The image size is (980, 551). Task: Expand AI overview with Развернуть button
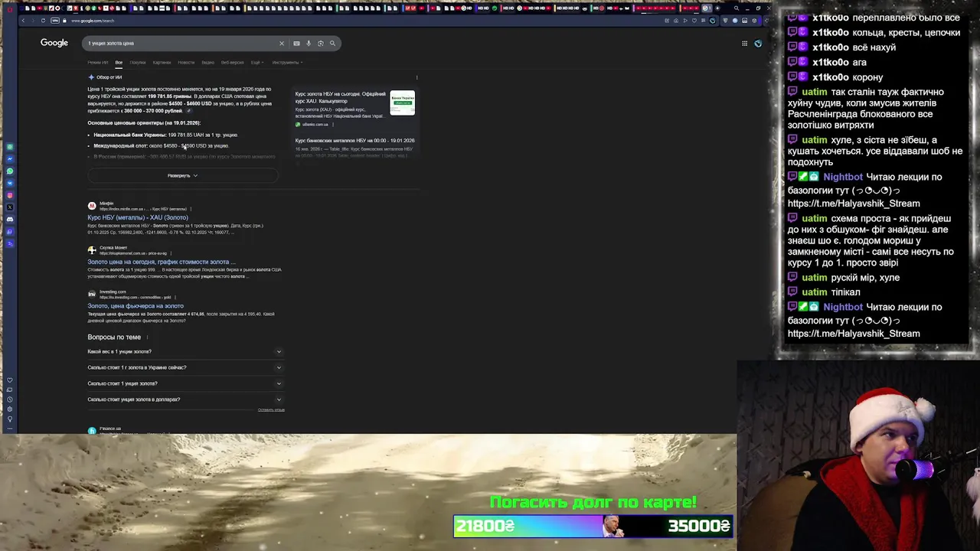(x=182, y=175)
